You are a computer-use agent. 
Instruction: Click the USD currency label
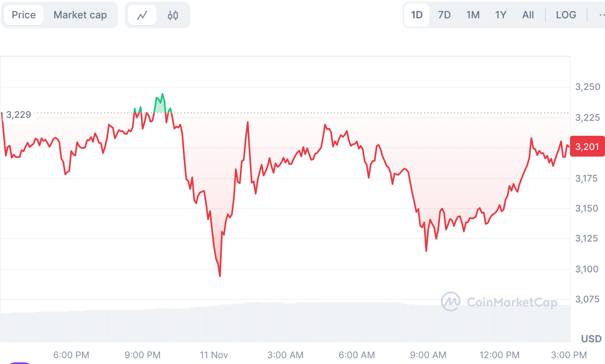(591, 339)
